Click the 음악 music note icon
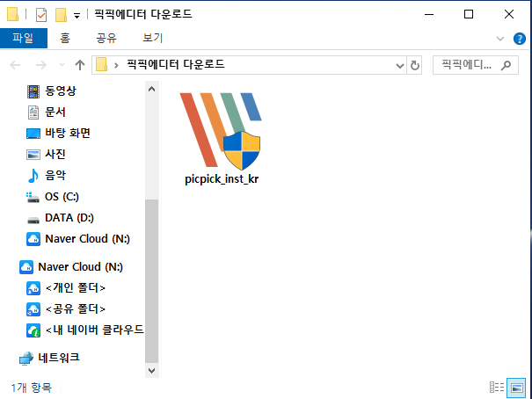This screenshot has width=532, height=399. pos(33,176)
